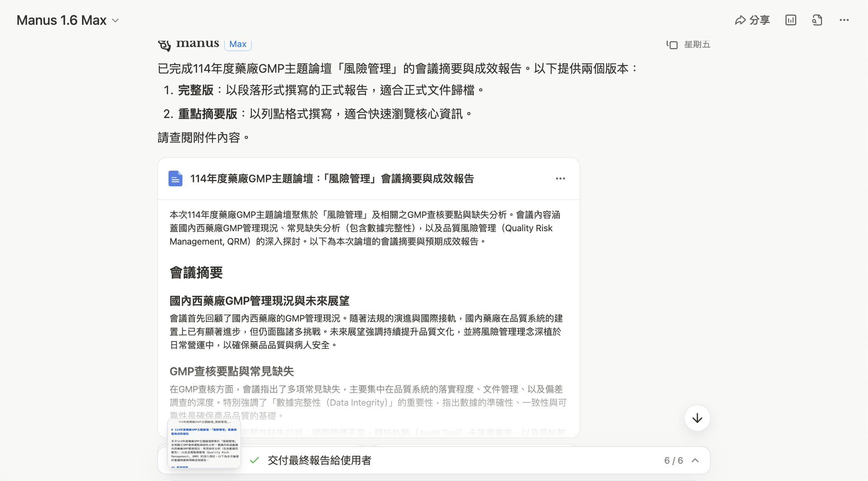Click the 星期五 timestamp

click(x=697, y=44)
